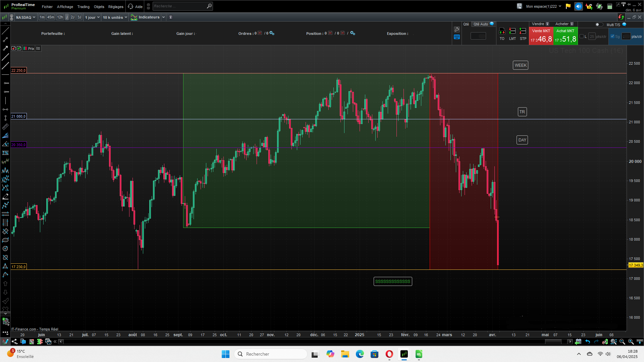Click the price list icon beside Prix
The height and width of the screenshot is (362, 644).
coord(38,49)
